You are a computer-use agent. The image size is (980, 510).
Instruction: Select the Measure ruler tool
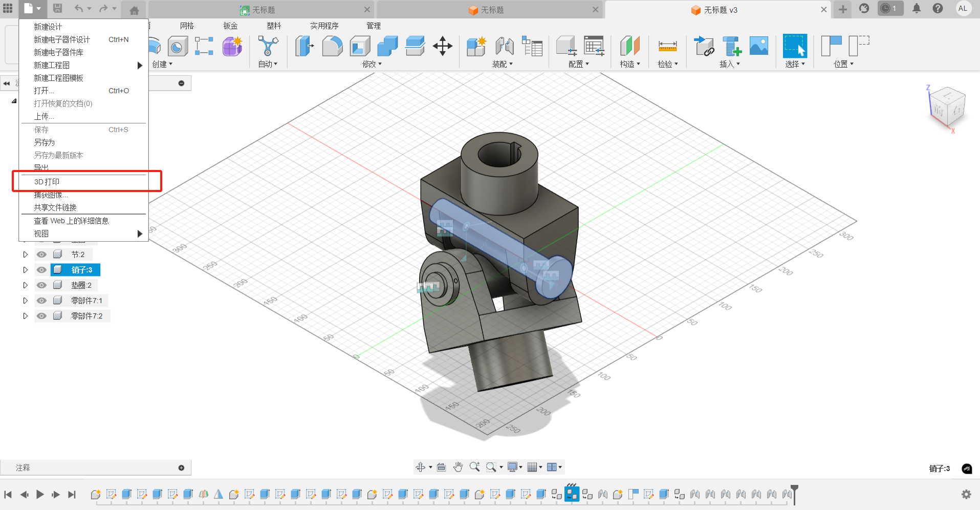point(667,47)
